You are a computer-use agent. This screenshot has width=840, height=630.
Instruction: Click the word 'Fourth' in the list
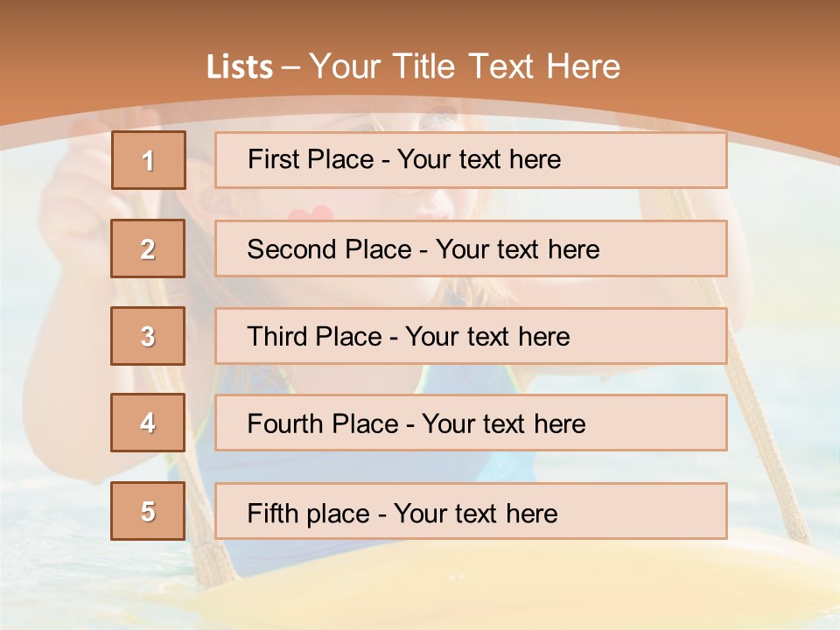point(285,424)
